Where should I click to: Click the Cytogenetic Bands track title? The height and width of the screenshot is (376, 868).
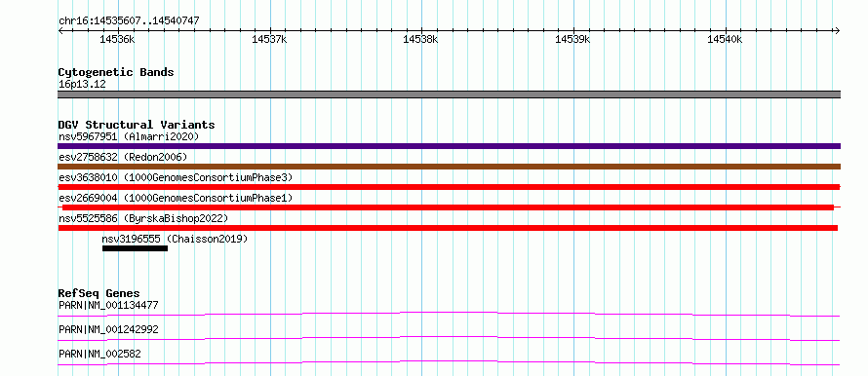(x=116, y=72)
